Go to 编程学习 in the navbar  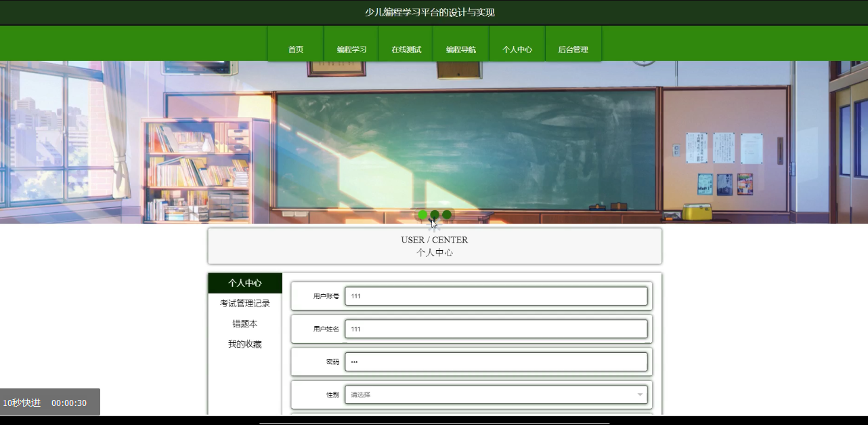351,44
